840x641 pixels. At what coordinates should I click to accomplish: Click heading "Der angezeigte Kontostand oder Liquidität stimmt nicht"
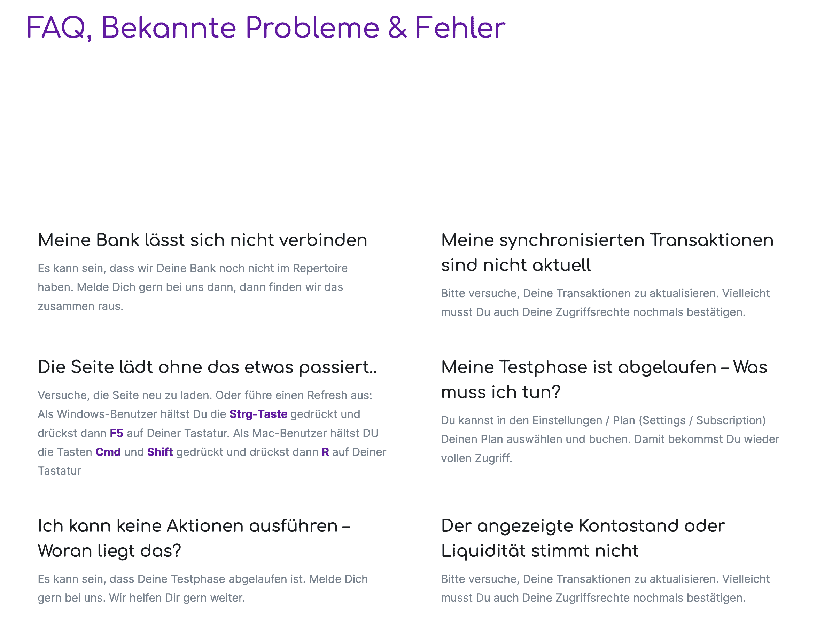(583, 538)
